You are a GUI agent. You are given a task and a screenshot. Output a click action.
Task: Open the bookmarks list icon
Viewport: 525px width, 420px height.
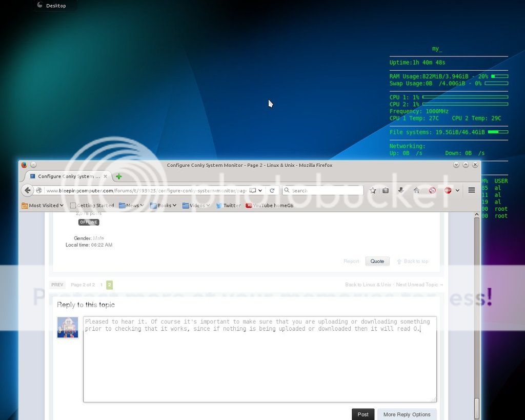[386, 190]
